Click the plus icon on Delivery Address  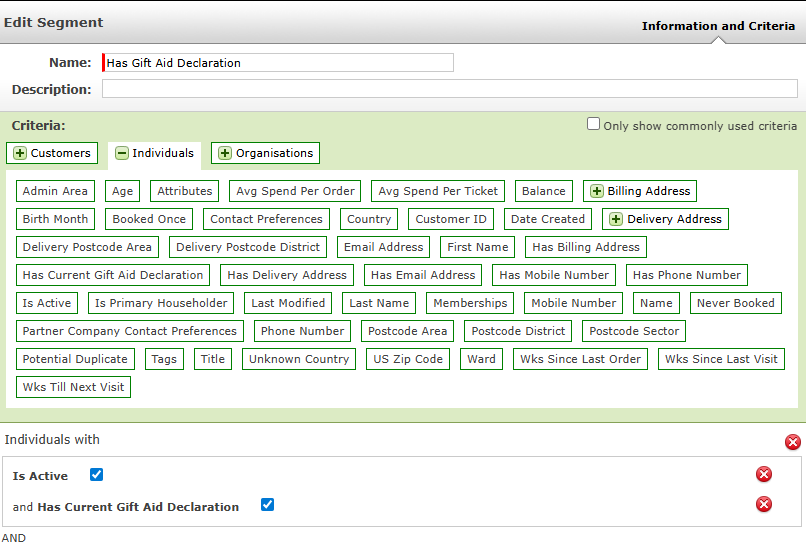(616, 219)
